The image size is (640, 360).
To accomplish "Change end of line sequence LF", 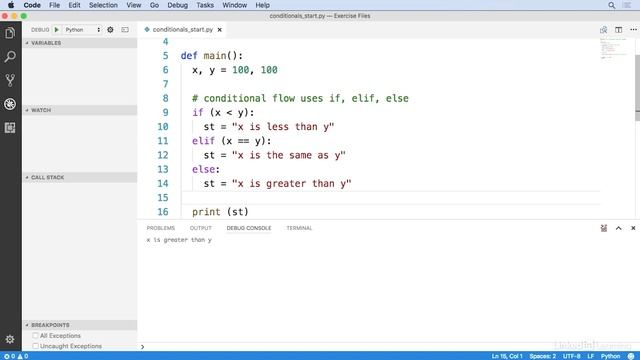I will pos(590,356).
